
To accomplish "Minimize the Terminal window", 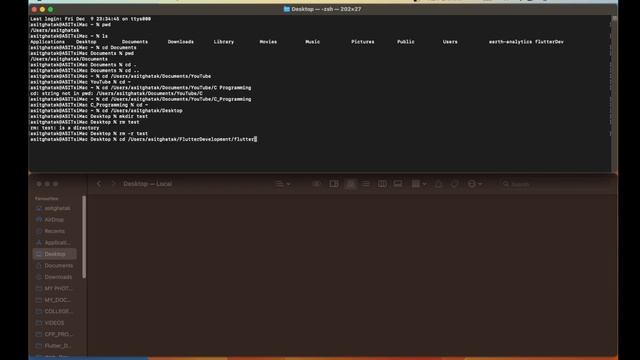I will coord(42,9).
